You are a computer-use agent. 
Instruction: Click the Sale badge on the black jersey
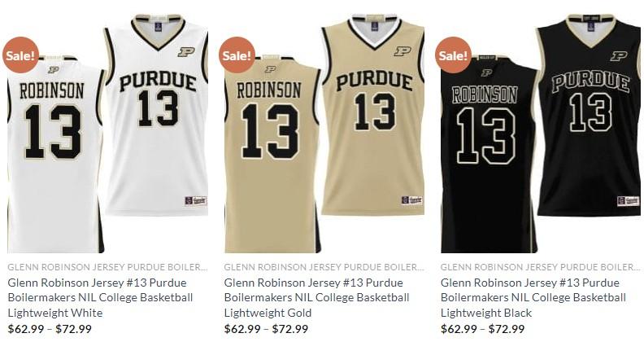454,55
